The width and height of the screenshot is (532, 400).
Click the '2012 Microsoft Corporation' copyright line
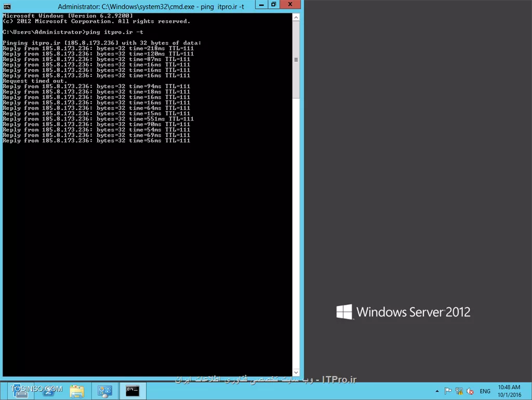point(96,21)
